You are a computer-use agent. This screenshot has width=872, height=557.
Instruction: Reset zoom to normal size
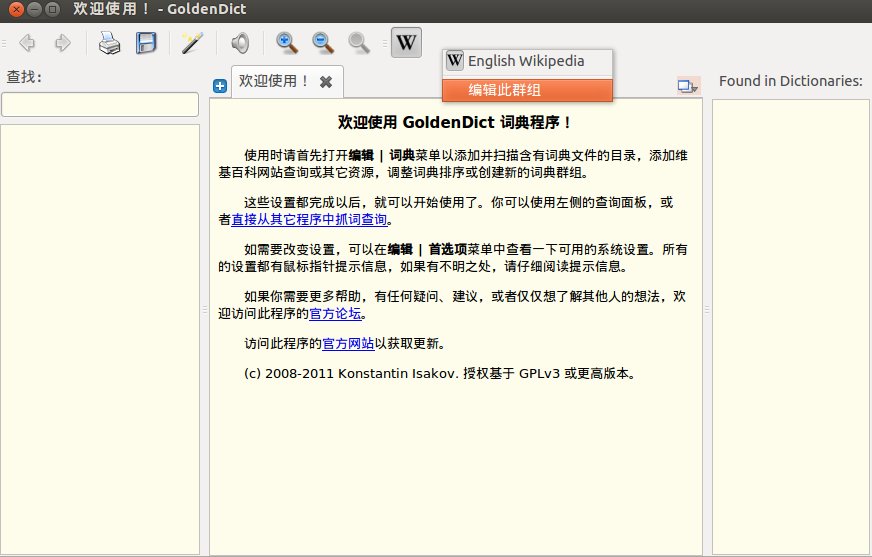(x=359, y=43)
